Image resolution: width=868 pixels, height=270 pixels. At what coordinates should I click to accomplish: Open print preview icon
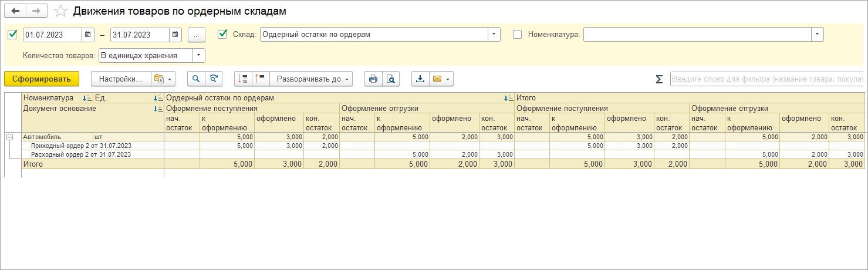(x=391, y=79)
